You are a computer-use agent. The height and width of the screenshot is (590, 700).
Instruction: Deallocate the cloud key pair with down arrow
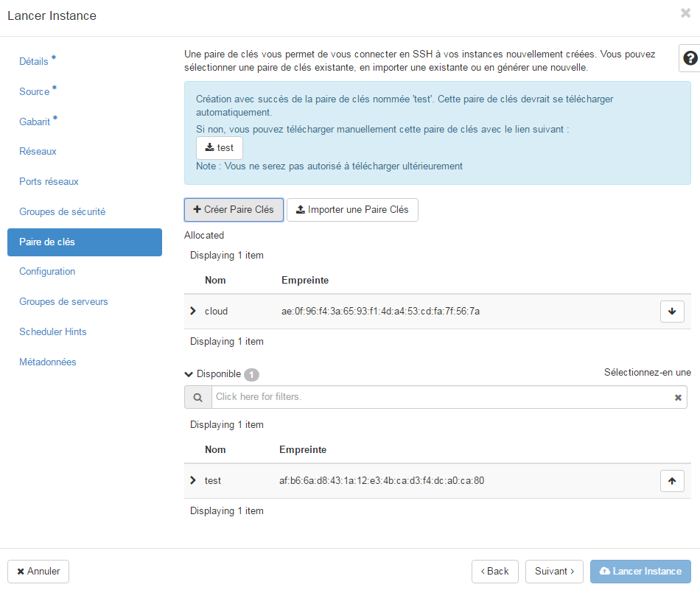[x=672, y=312]
